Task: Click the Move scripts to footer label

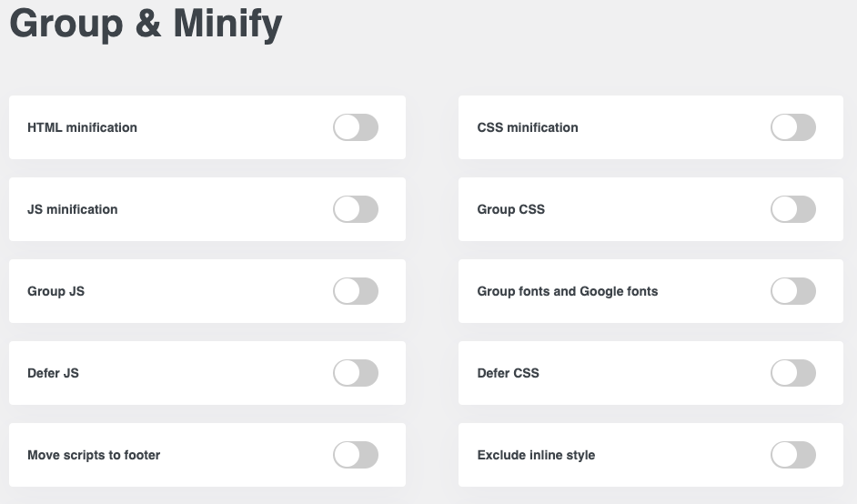Action: [x=94, y=455]
